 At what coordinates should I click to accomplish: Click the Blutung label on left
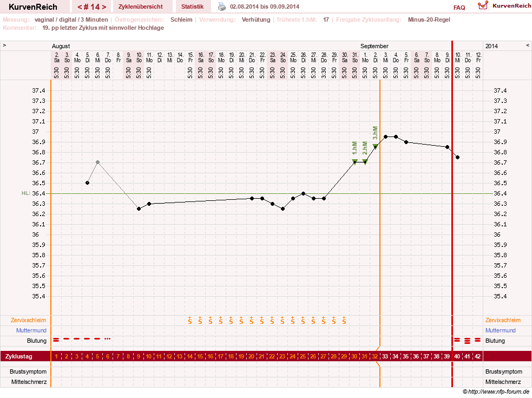click(37, 341)
